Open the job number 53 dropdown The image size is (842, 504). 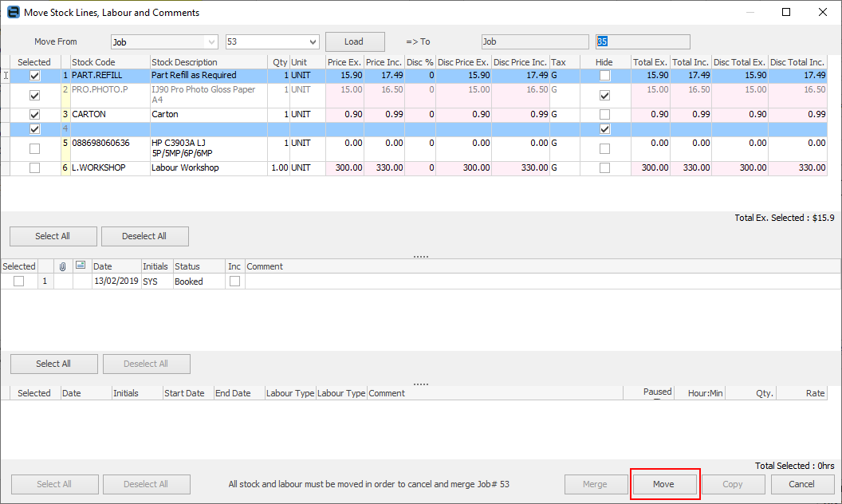pos(312,42)
